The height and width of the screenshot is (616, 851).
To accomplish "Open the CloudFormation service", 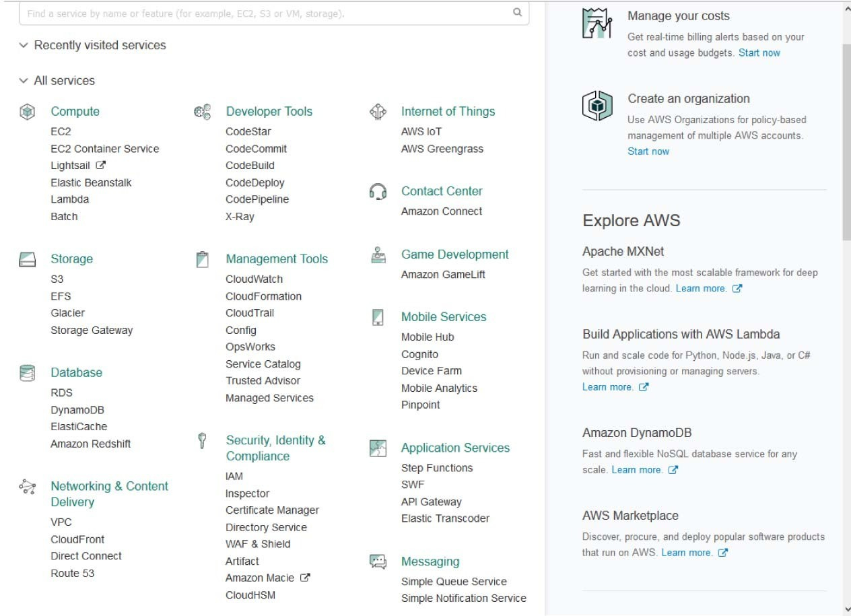I will pos(263,296).
